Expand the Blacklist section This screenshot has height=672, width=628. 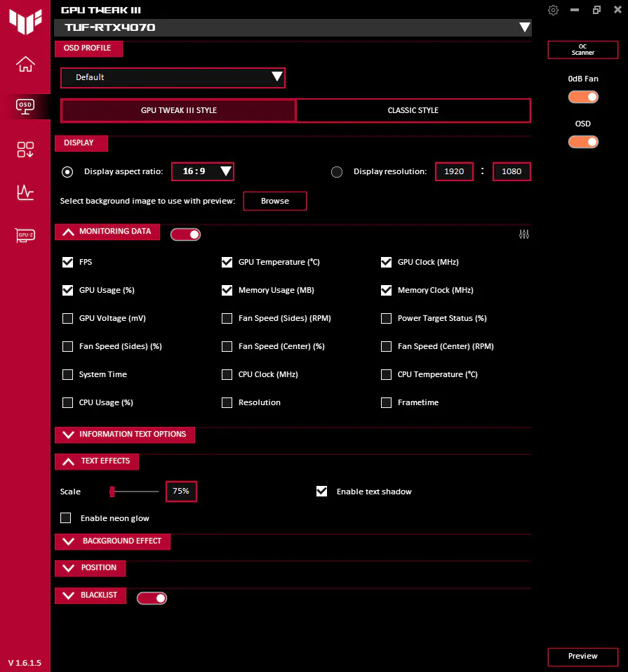pyautogui.click(x=91, y=595)
